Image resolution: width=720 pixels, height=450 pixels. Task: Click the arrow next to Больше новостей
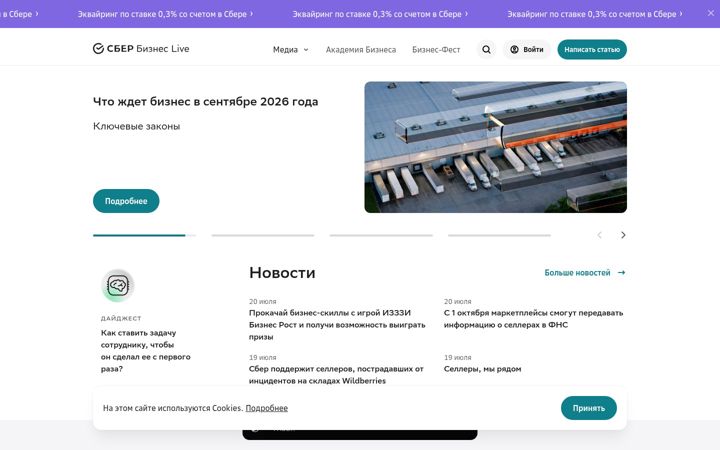(621, 273)
